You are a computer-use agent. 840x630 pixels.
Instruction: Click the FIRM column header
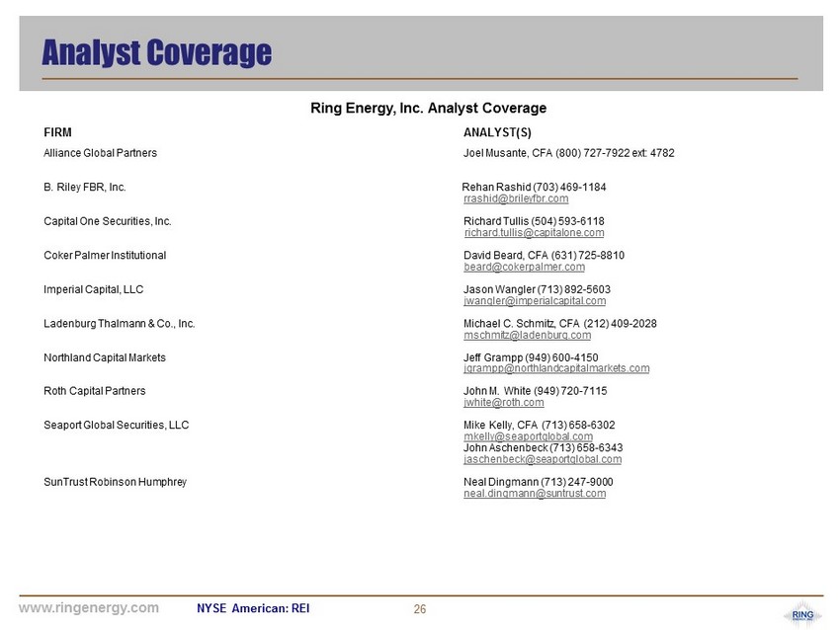tap(57, 132)
